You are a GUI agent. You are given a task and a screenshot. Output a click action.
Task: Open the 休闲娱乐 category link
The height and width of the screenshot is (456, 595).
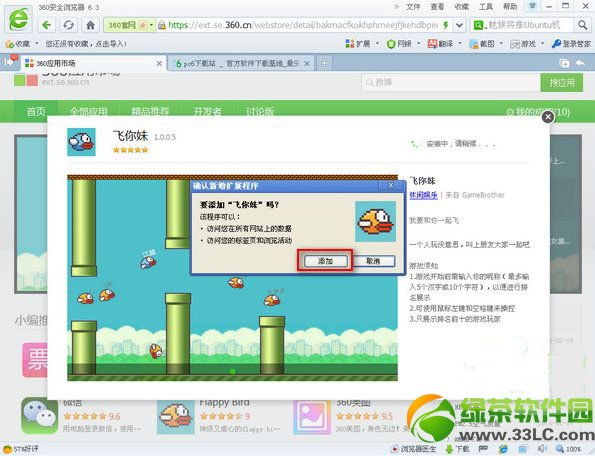[423, 195]
